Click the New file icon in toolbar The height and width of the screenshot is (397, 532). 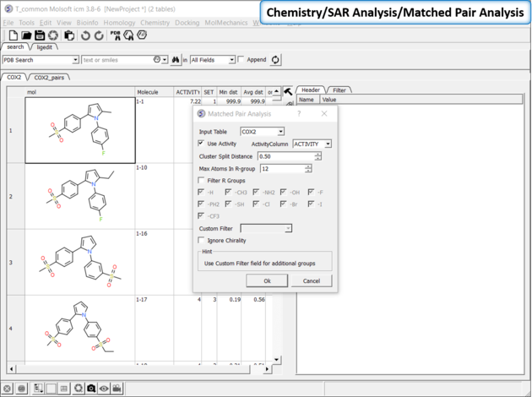[x=14, y=35]
